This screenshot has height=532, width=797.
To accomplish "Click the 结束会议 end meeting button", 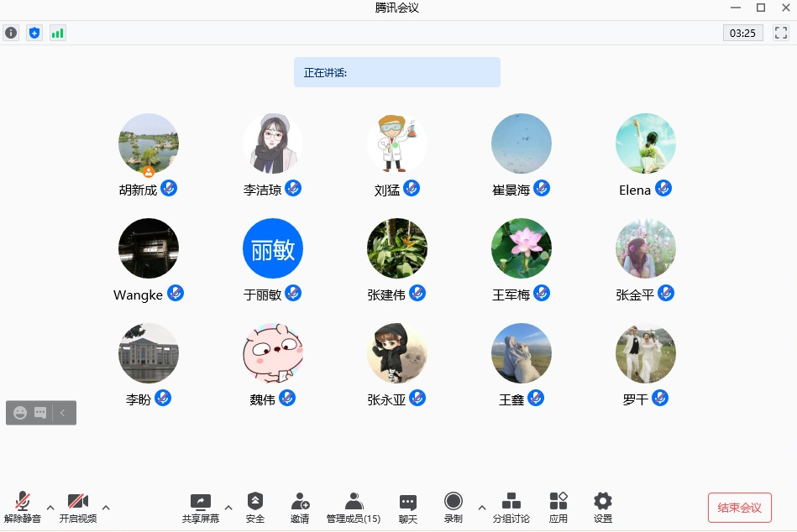I will tap(739, 508).
